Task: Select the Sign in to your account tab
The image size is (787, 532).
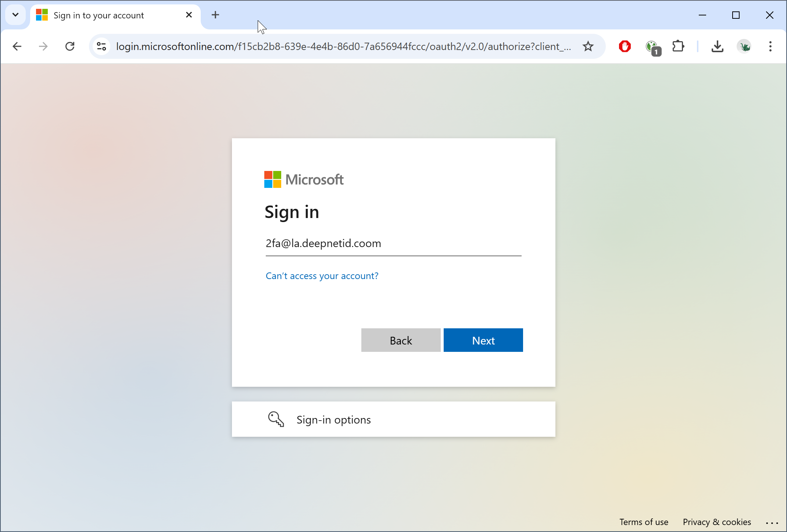Action: [x=99, y=15]
